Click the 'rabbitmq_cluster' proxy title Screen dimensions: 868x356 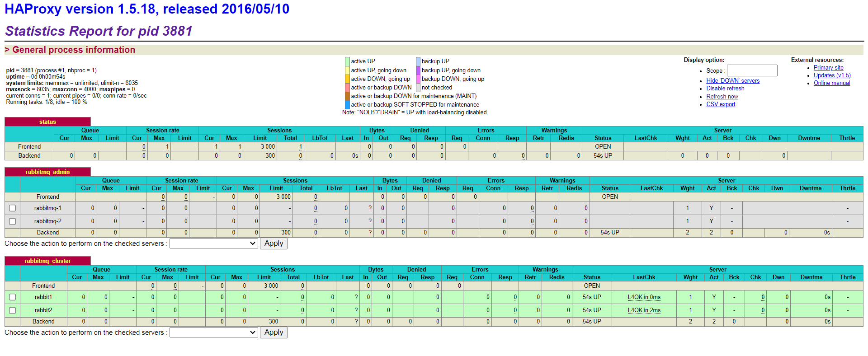(47, 261)
